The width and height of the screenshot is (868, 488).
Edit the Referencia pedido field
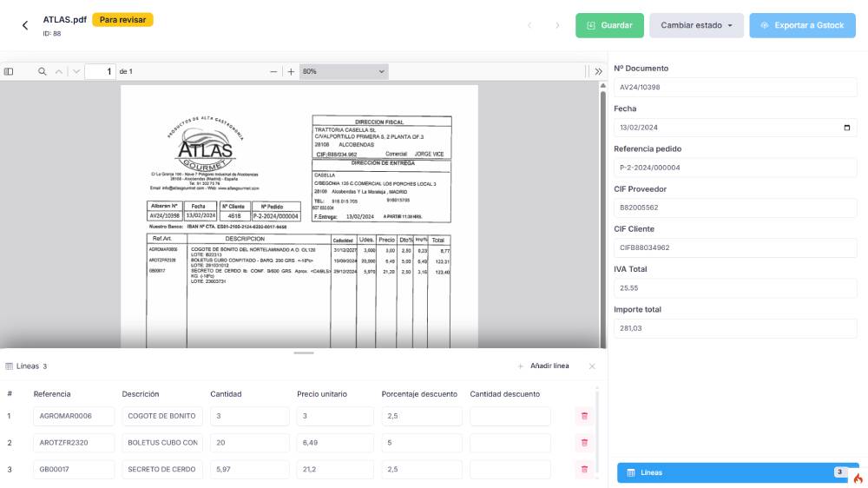(735, 168)
